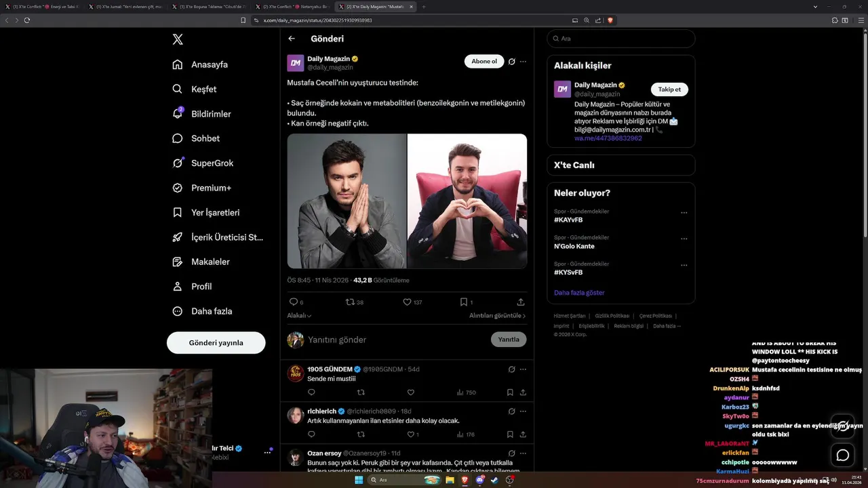Click the taskbar Ara search box
The height and width of the screenshot is (488, 868).
[x=406, y=480]
